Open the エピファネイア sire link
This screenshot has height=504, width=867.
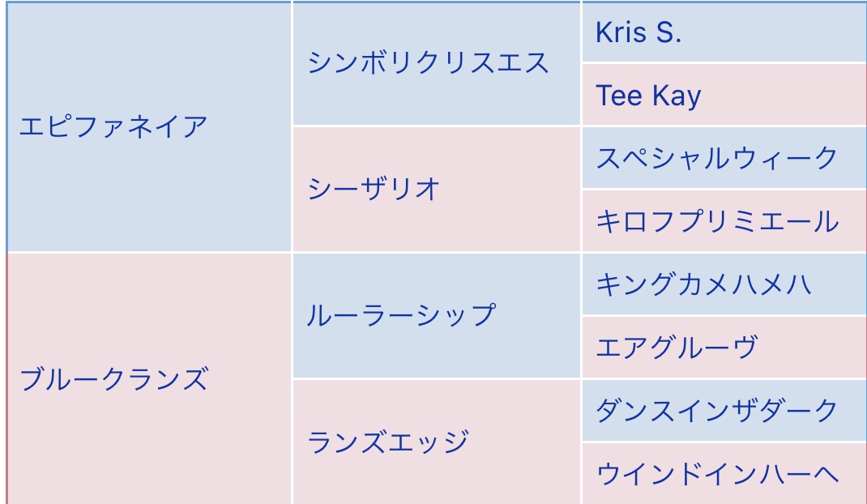113,127
